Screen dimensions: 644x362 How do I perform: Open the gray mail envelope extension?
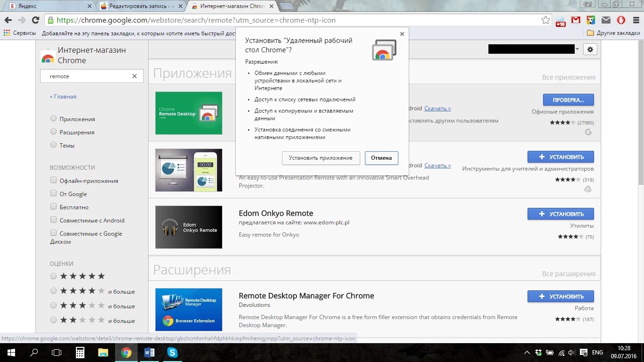point(606,20)
